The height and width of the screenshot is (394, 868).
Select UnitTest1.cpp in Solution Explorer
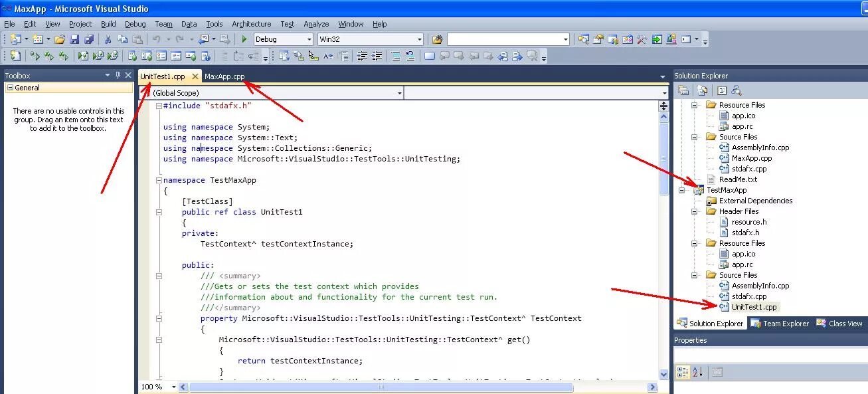[x=754, y=307]
